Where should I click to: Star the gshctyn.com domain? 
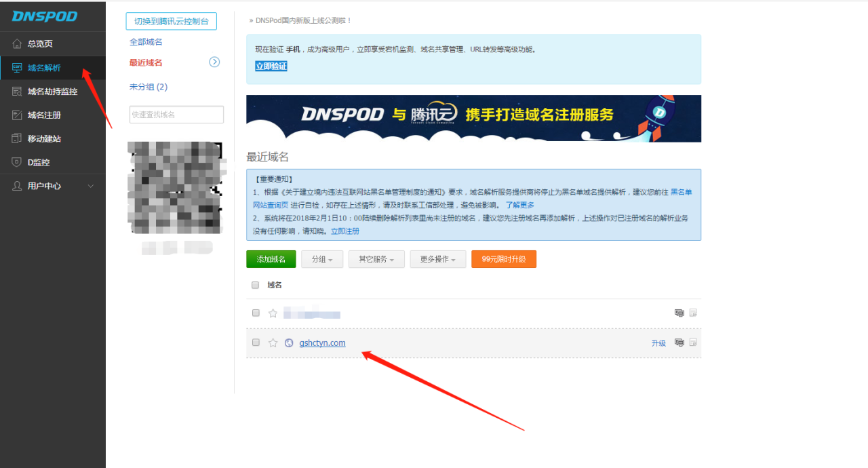273,343
